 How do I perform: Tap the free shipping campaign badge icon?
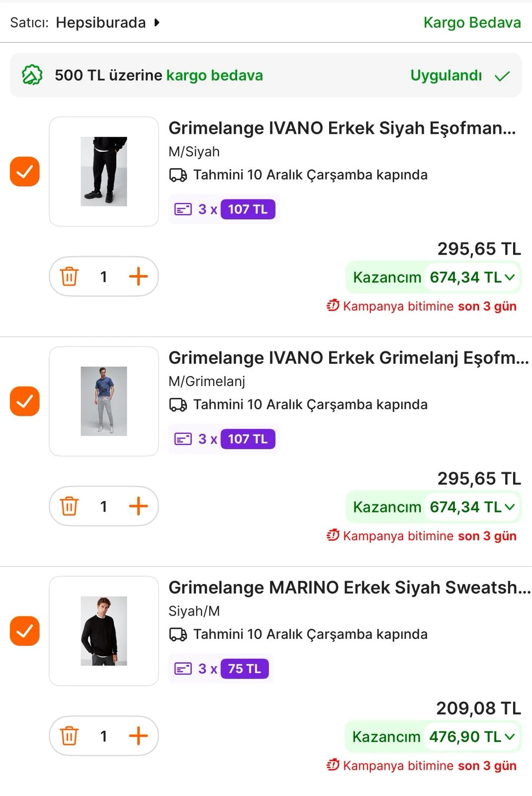(32, 75)
